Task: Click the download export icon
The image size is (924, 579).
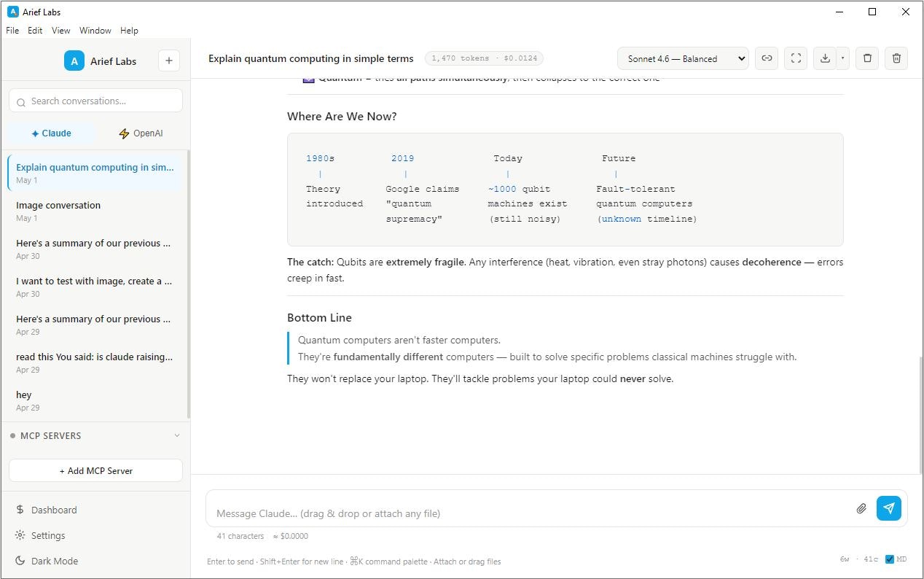Action: coord(825,58)
